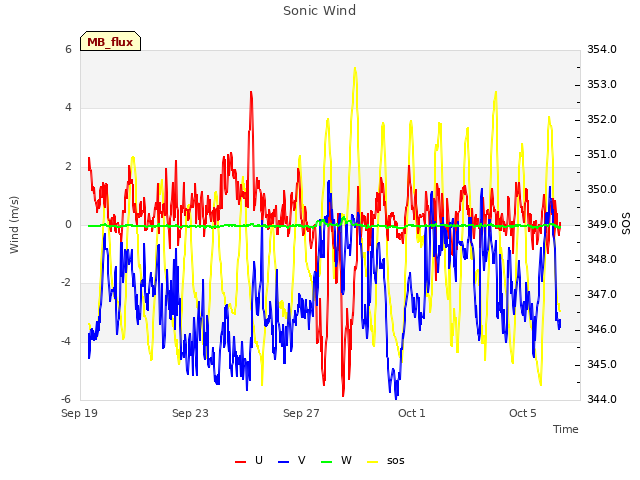Click the right axis value 350.0
This screenshot has height=480, width=640.
pos(602,189)
